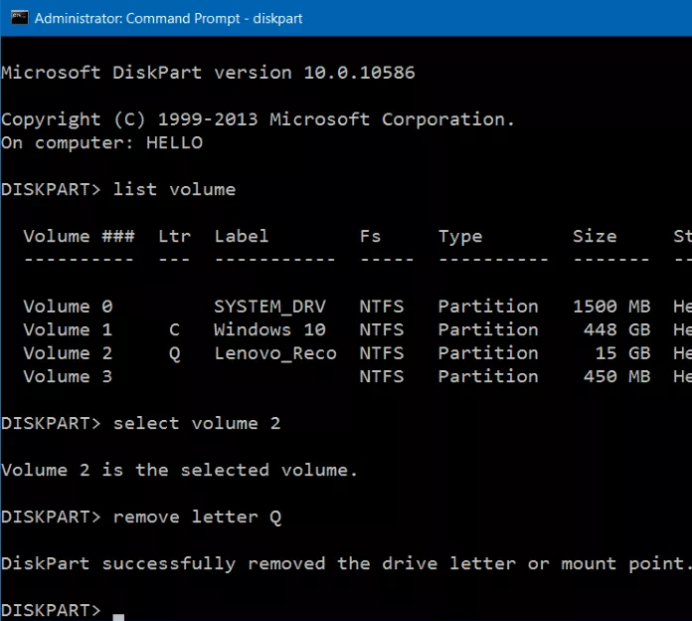Click the Command Prompt icon in title bar
The image size is (692, 621).
(19, 18)
